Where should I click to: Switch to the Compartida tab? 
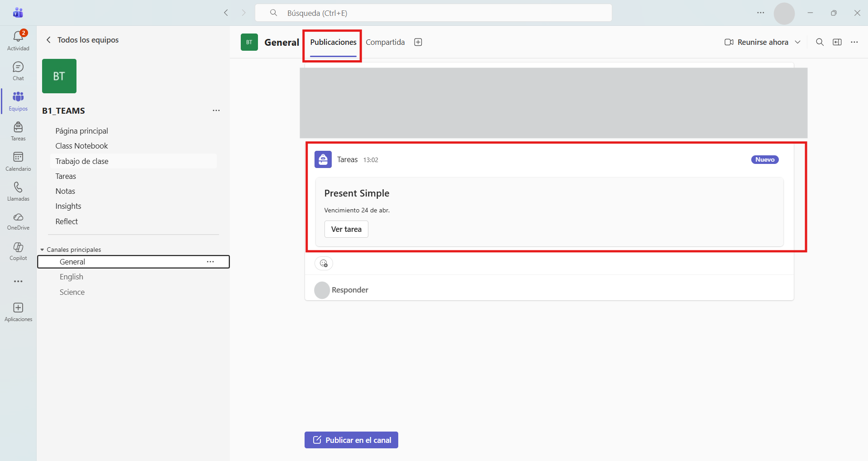click(385, 42)
